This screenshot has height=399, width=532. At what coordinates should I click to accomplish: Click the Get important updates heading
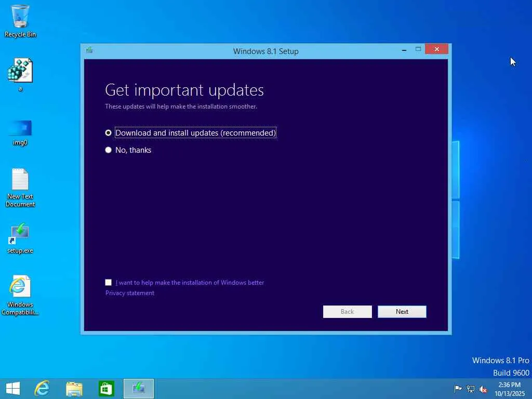(x=184, y=90)
